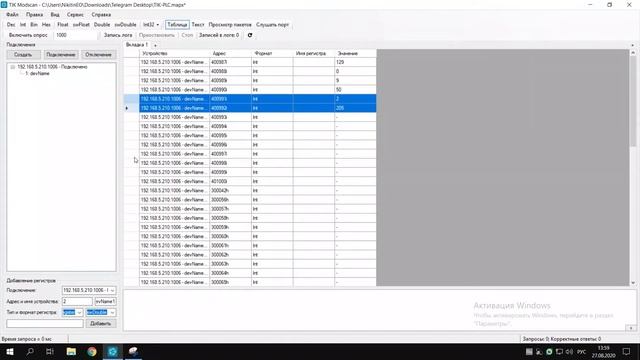Switch display format to Bin
The width and height of the screenshot is (640, 360).
(34, 24)
